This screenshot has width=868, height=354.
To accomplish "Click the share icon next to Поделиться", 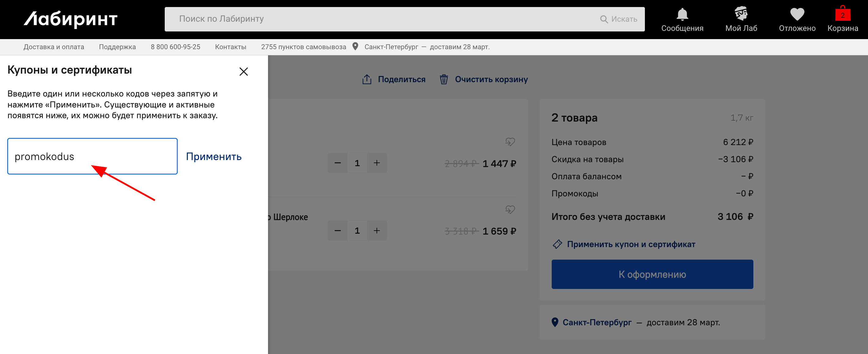I will coord(367,79).
